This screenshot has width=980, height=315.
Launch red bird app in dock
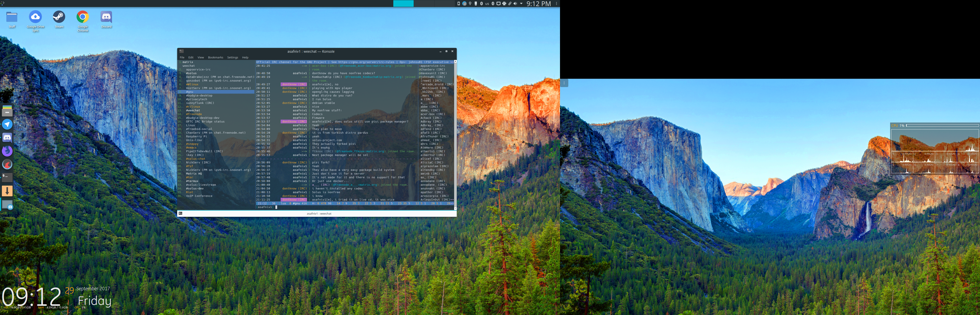[7, 164]
